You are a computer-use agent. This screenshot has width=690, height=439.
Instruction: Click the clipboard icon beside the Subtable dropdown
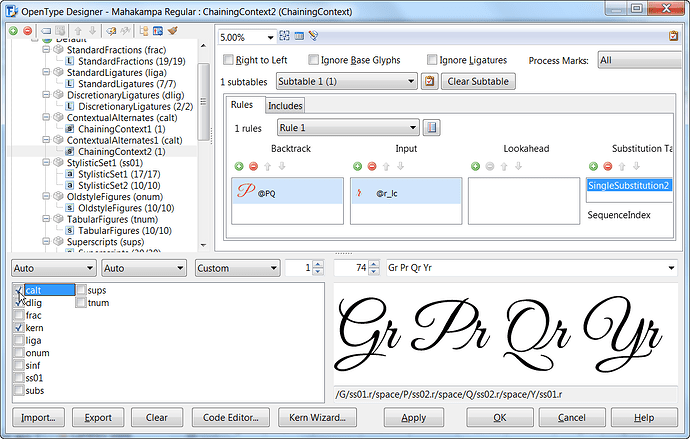tap(430, 81)
